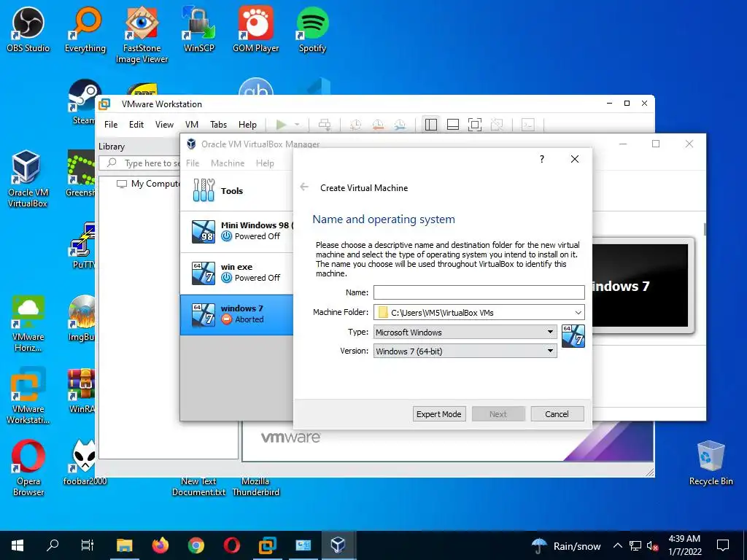Go back with Create Virtual Machine arrow

click(x=304, y=187)
